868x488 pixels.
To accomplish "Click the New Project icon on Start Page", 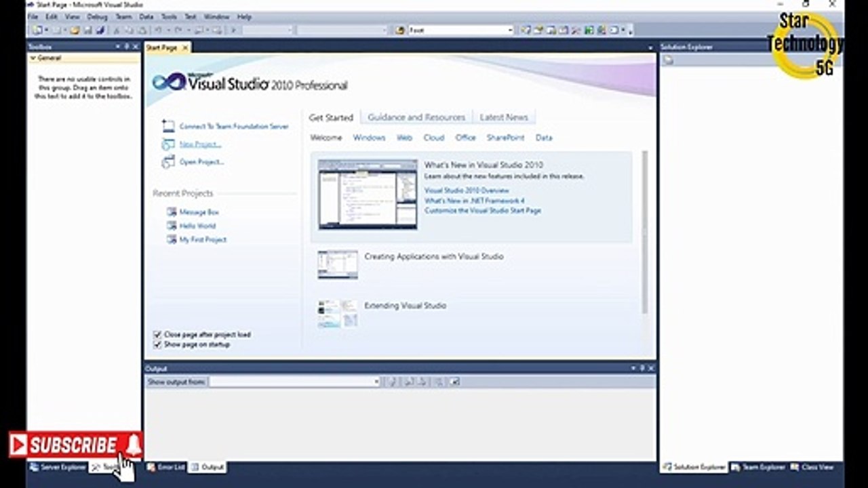I will point(168,144).
